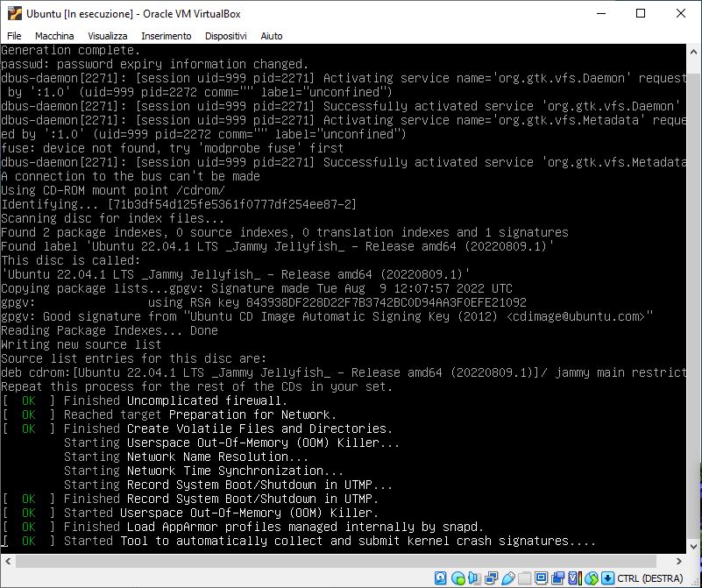Click the horizontal scrollbar thumb
The image size is (702, 588).
point(336,561)
